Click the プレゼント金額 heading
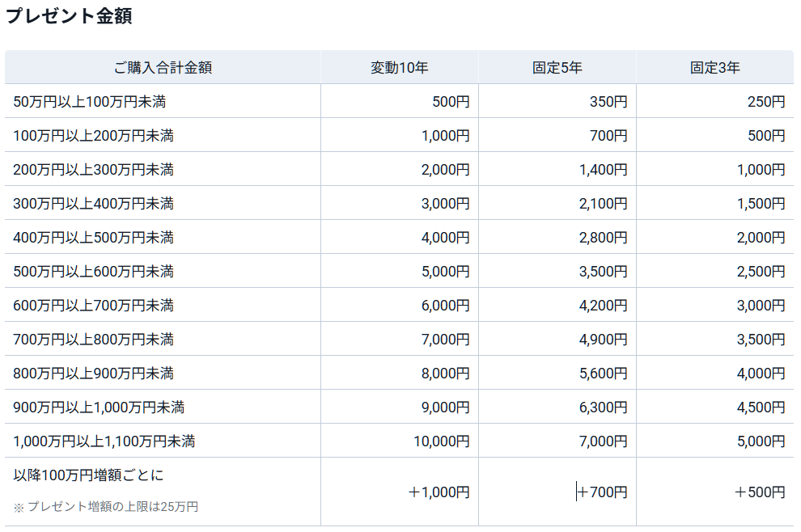 69,16
